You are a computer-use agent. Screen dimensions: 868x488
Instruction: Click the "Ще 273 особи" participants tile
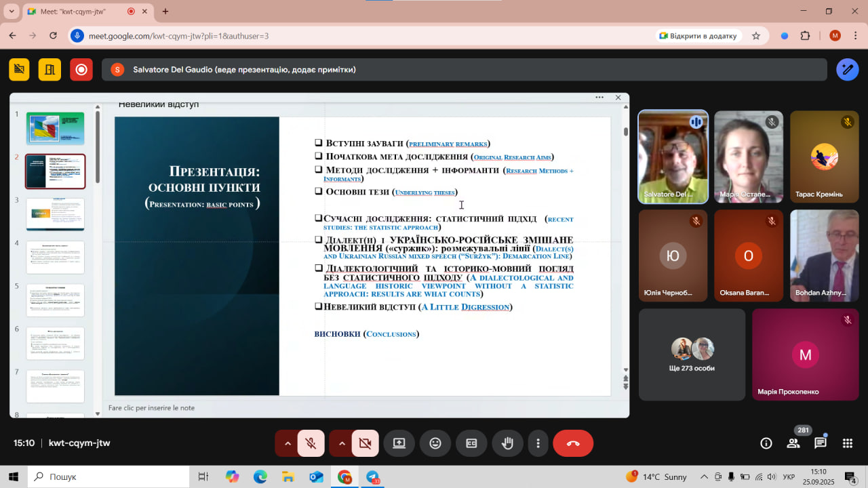(692, 354)
